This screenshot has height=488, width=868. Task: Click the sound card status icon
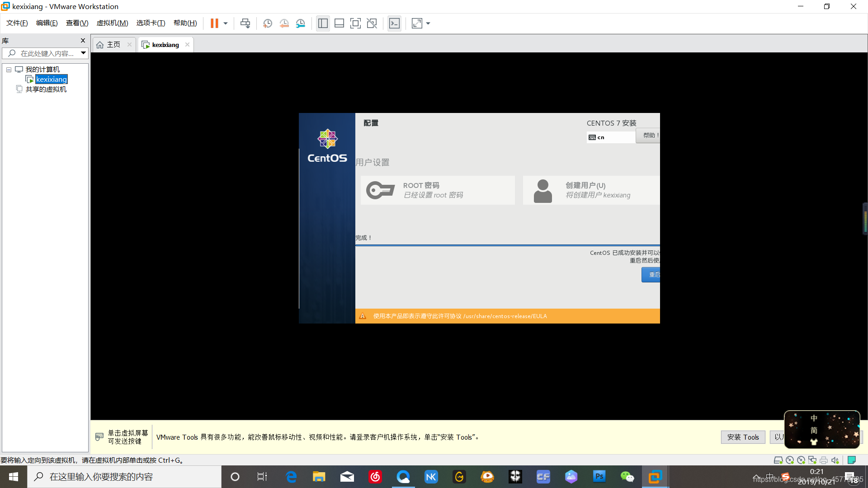[835, 460]
